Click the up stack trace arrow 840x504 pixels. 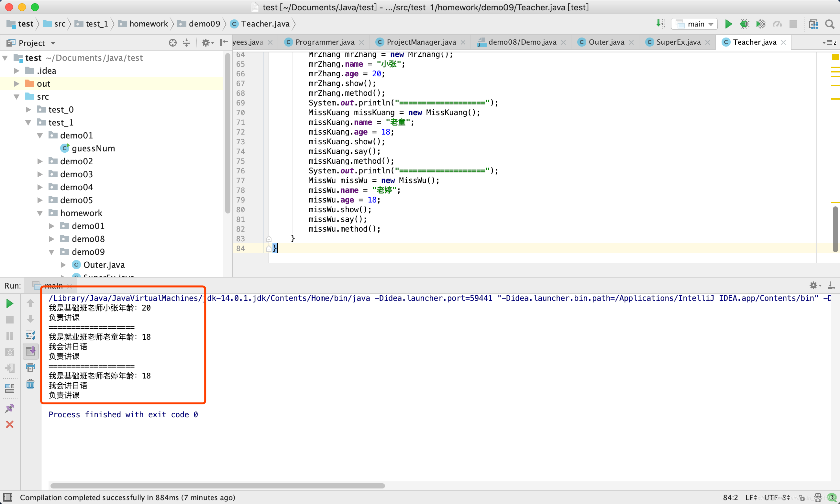pyautogui.click(x=30, y=303)
